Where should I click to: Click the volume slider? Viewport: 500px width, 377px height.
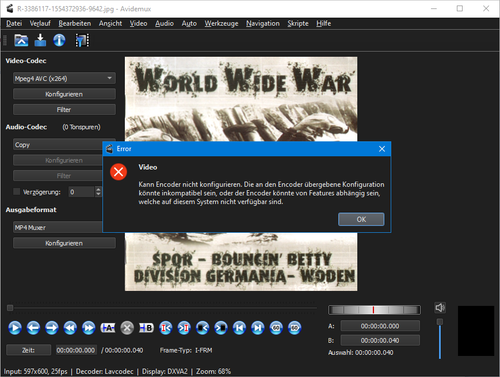[x=440, y=338]
